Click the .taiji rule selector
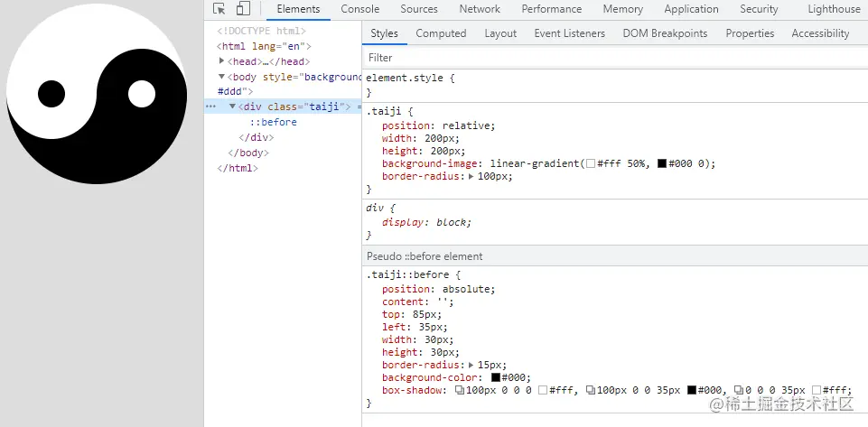 pyautogui.click(x=384, y=112)
